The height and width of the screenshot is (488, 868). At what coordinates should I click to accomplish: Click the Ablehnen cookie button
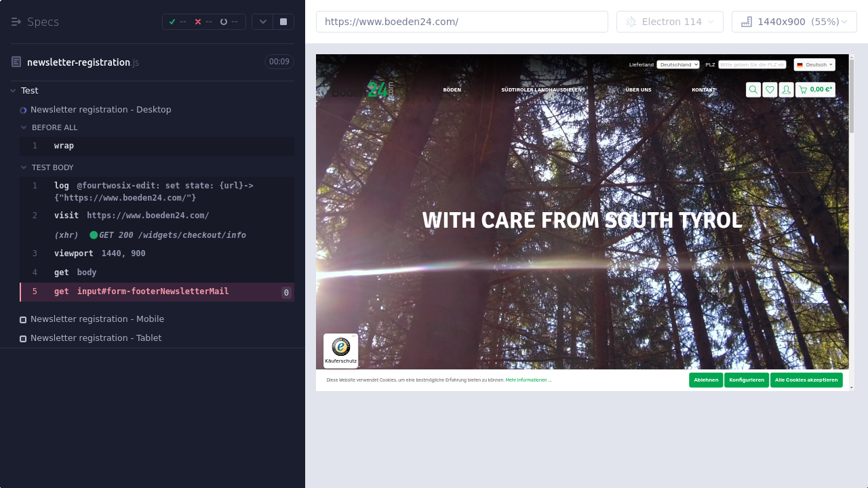click(x=706, y=380)
